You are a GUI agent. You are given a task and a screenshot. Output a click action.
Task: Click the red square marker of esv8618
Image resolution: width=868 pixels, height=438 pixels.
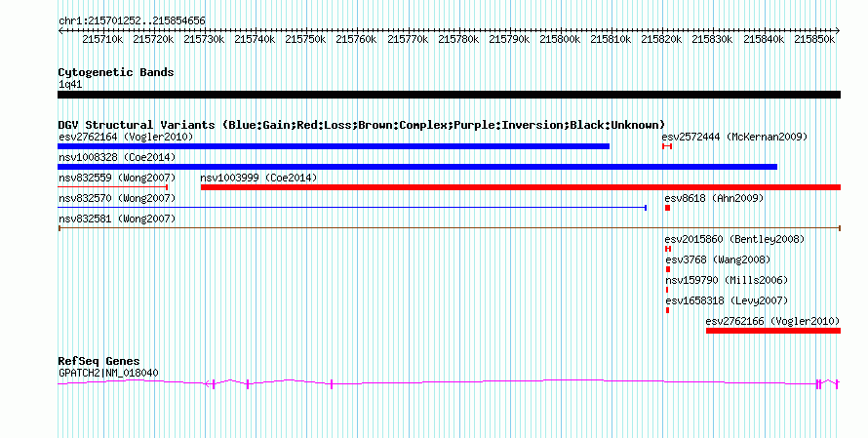point(668,208)
